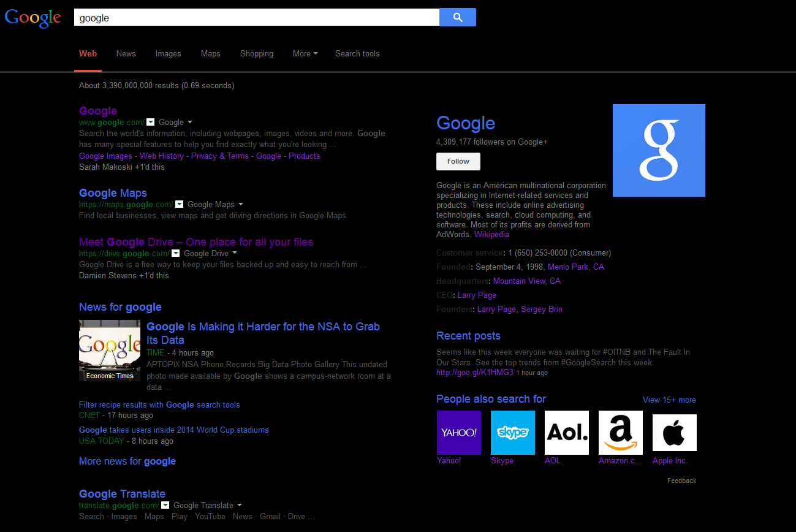
Task: Open the Yahoo! logo thumbnail
Action: (459, 433)
